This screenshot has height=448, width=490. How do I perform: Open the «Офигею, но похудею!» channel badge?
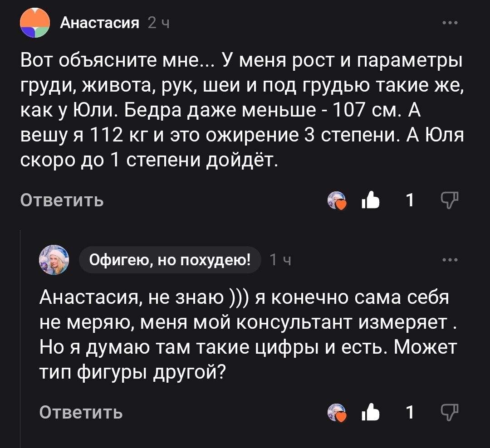pyautogui.click(x=171, y=259)
